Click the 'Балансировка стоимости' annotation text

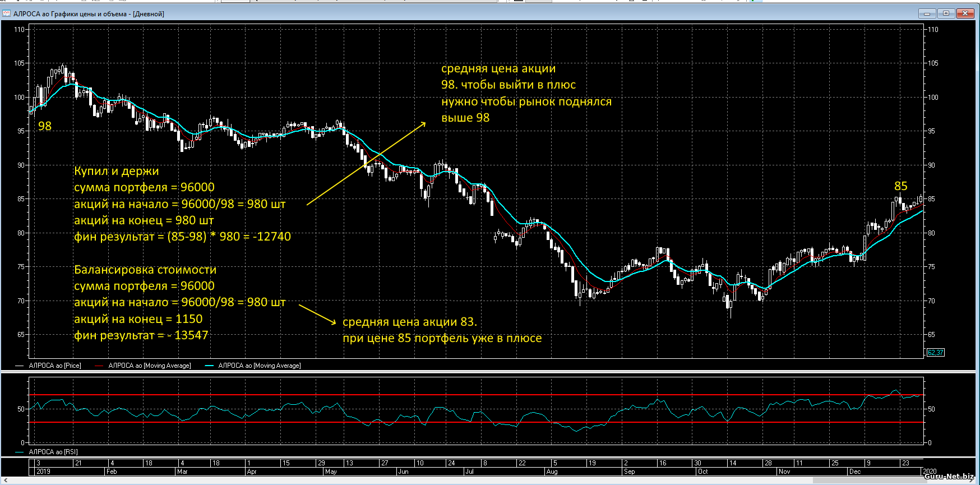coord(145,270)
